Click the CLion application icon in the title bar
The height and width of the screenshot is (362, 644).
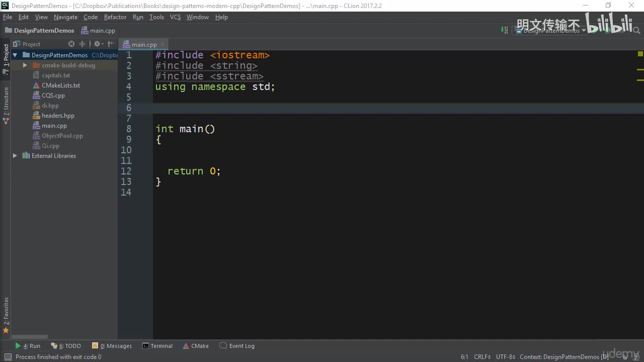point(6,6)
